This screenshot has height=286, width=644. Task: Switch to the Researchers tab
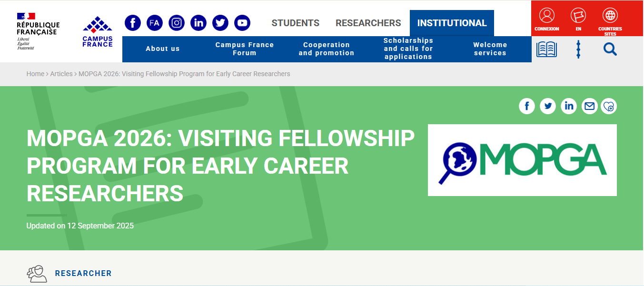368,23
